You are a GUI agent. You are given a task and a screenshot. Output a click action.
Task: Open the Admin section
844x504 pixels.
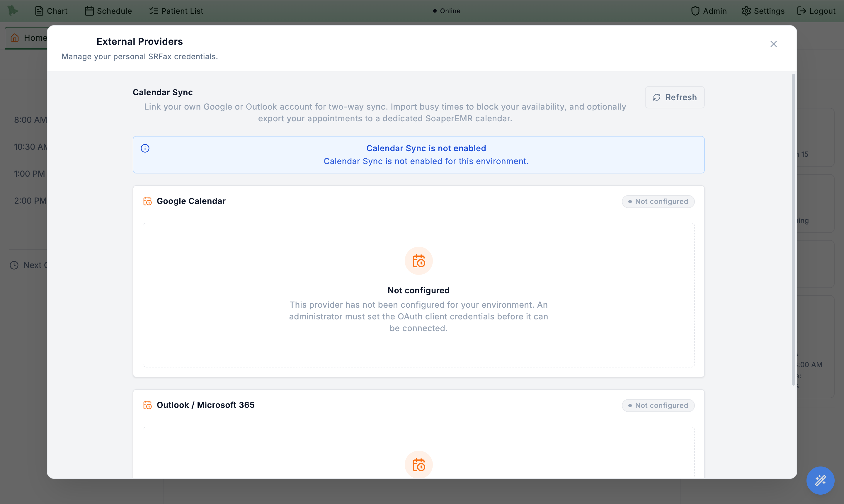tap(709, 11)
